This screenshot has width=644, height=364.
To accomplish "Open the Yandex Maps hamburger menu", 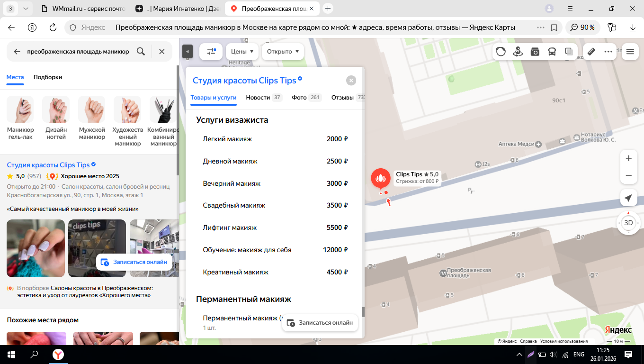I will tap(630, 52).
